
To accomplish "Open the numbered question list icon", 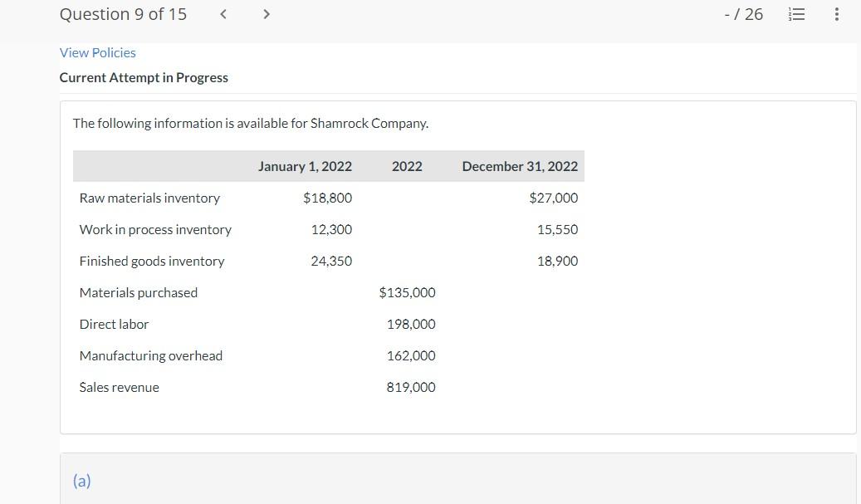I will click(x=796, y=14).
